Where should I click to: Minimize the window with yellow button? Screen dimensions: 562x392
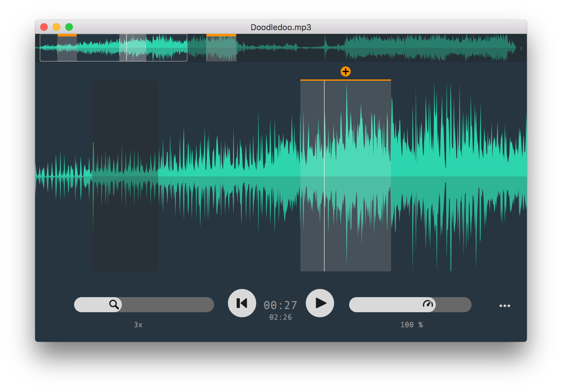(57, 27)
